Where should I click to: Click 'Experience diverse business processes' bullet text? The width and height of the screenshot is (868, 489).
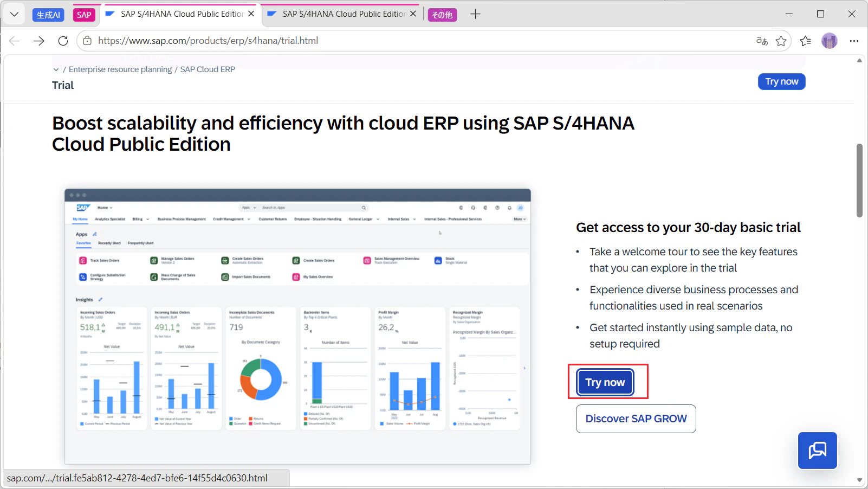pos(694,298)
